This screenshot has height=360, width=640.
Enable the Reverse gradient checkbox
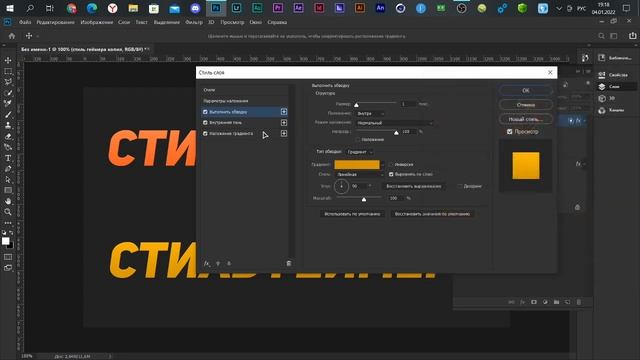pyautogui.click(x=391, y=164)
